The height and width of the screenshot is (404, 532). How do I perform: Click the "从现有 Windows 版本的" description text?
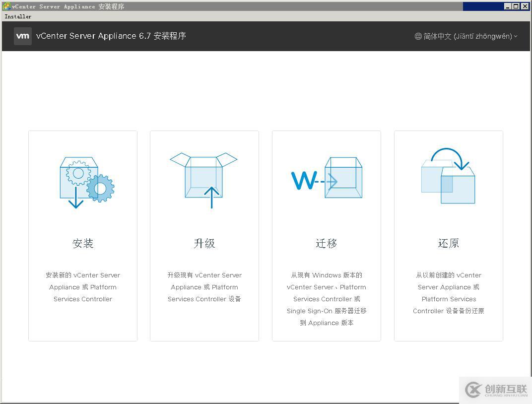pyautogui.click(x=327, y=275)
